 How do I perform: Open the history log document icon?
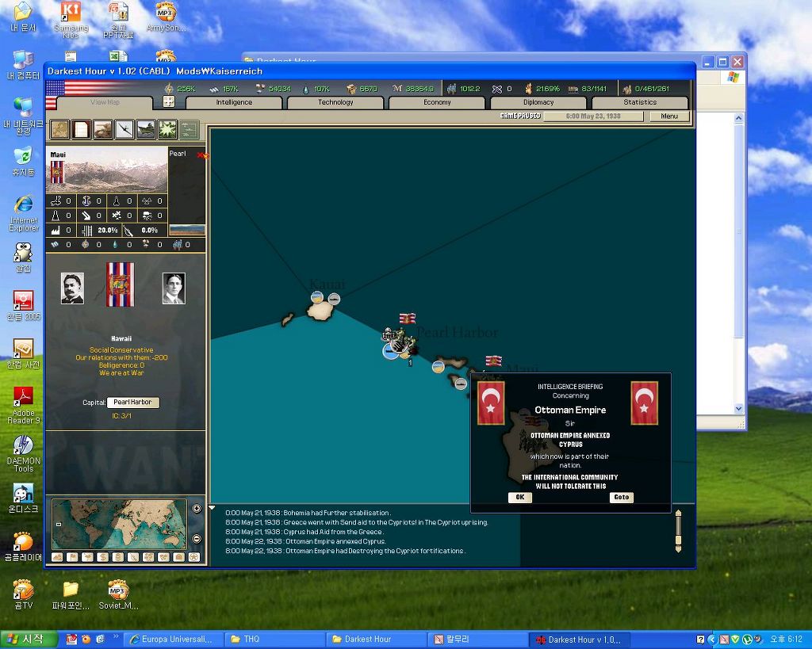pyautogui.click(x=82, y=129)
